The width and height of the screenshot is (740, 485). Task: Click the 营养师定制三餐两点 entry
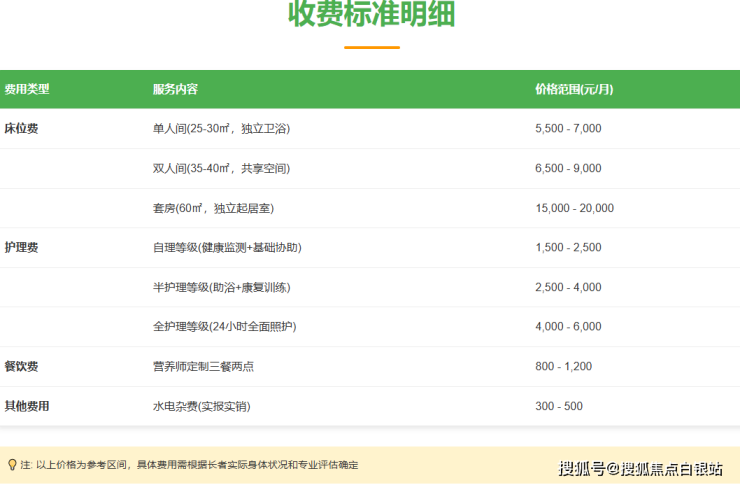pos(203,366)
